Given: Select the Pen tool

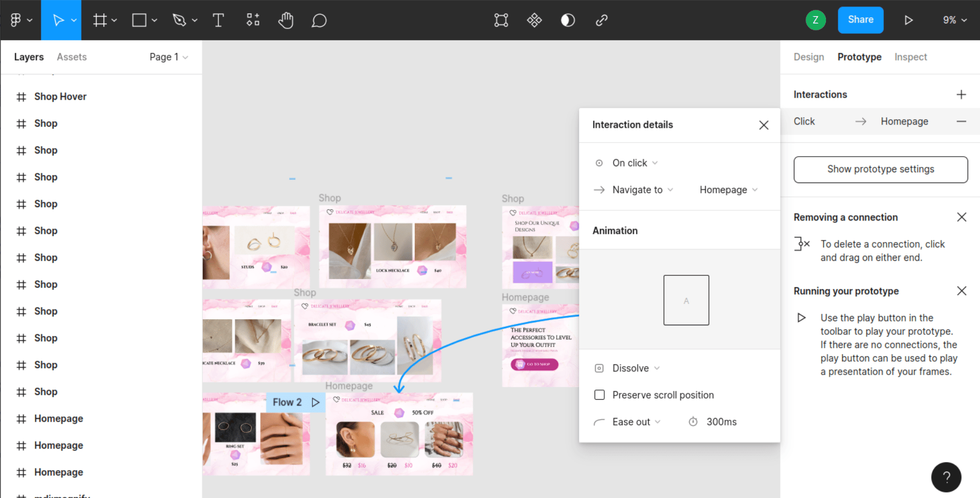Looking at the screenshot, I should tap(179, 20).
